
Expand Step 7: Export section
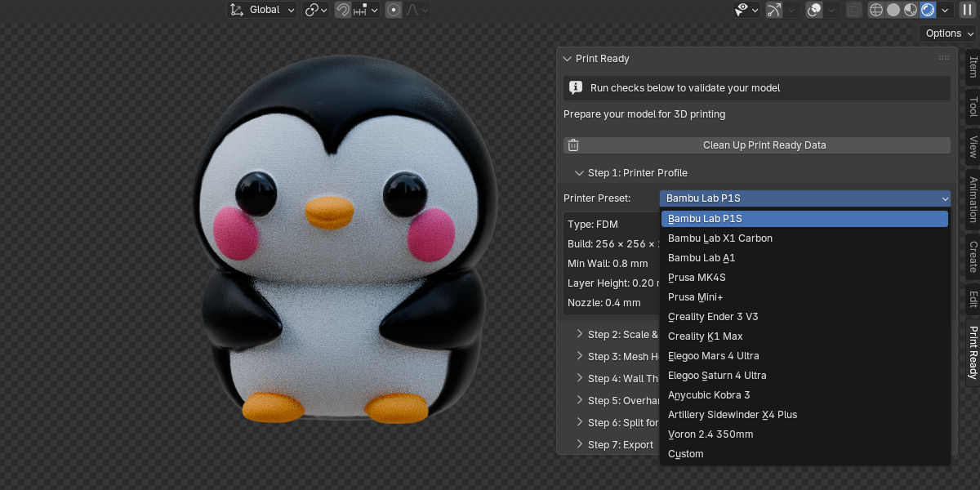[614, 445]
